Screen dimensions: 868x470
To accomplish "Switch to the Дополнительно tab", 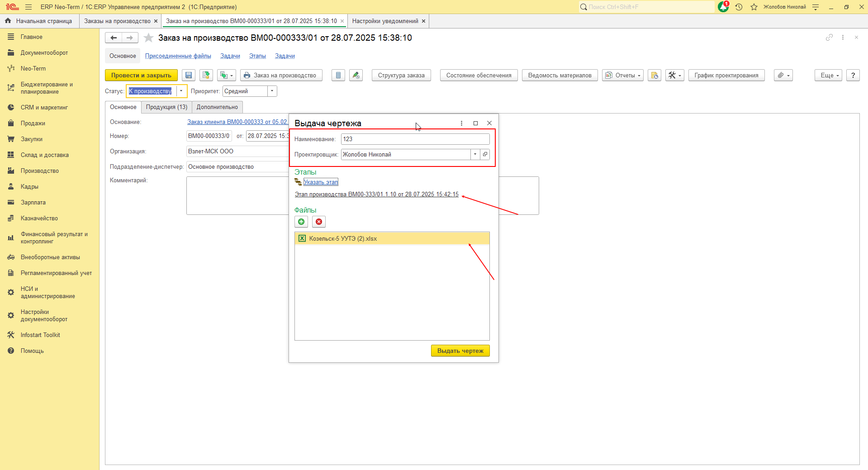I will click(x=217, y=107).
